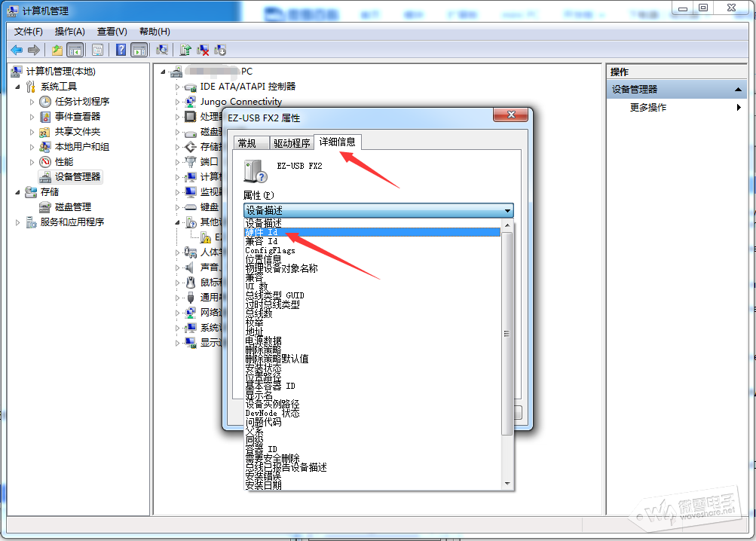The height and width of the screenshot is (541, 756).
Task: Click the dropdown list scrollbar thumb
Action: click(507, 334)
